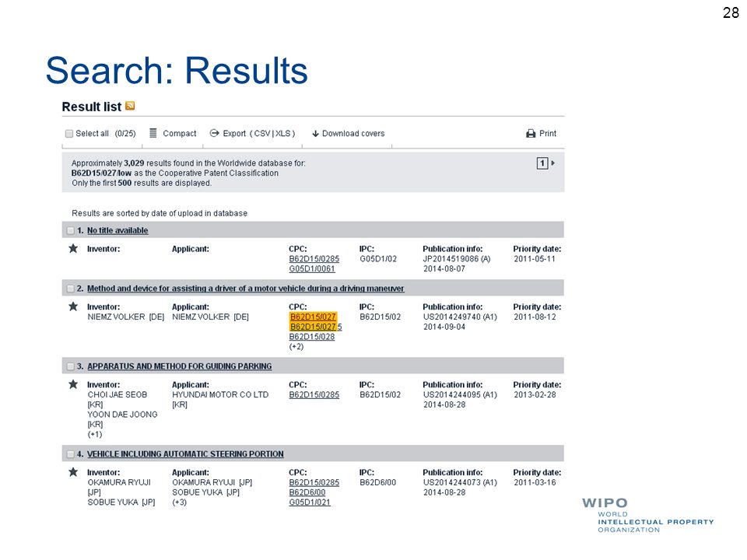Export results as CSV
This screenshot has width=747, height=560.
262,133
